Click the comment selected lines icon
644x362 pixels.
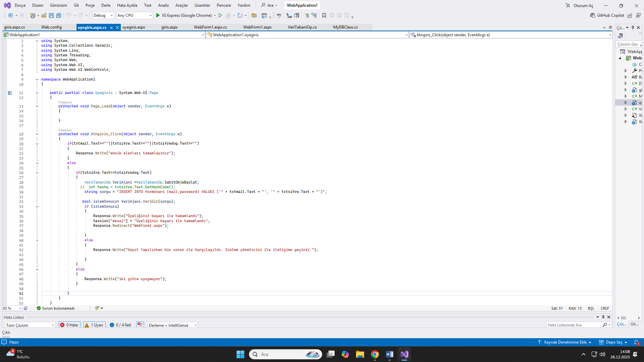click(x=307, y=15)
